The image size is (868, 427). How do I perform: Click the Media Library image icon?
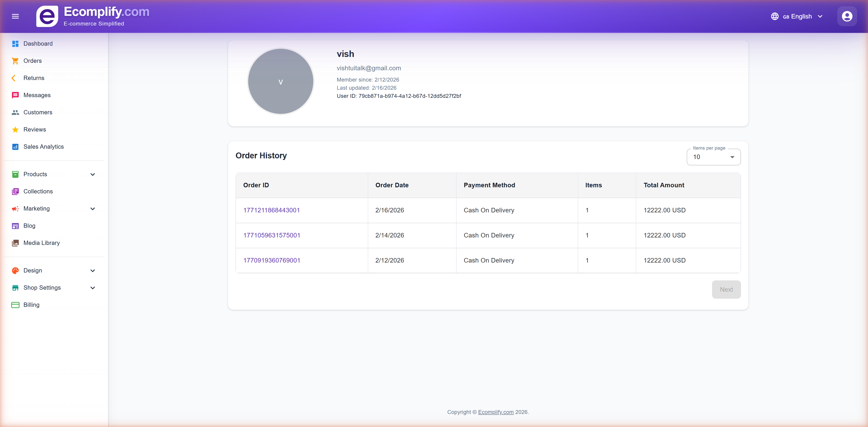click(15, 243)
